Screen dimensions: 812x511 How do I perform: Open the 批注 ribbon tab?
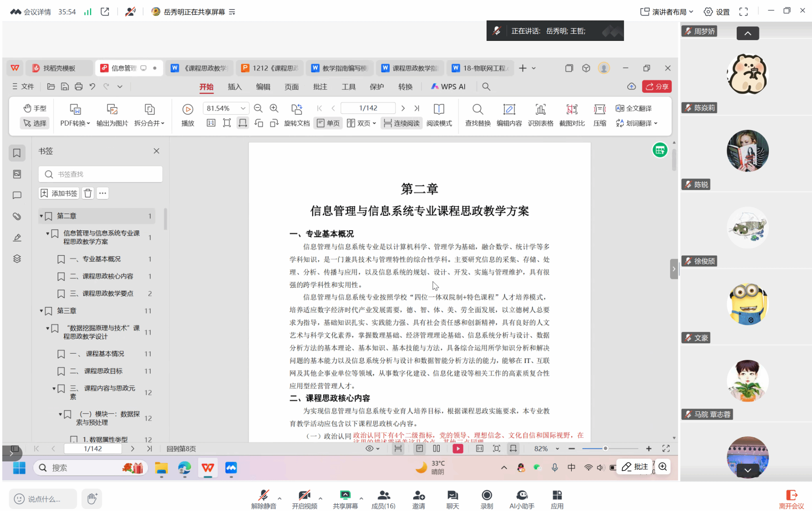coord(320,86)
